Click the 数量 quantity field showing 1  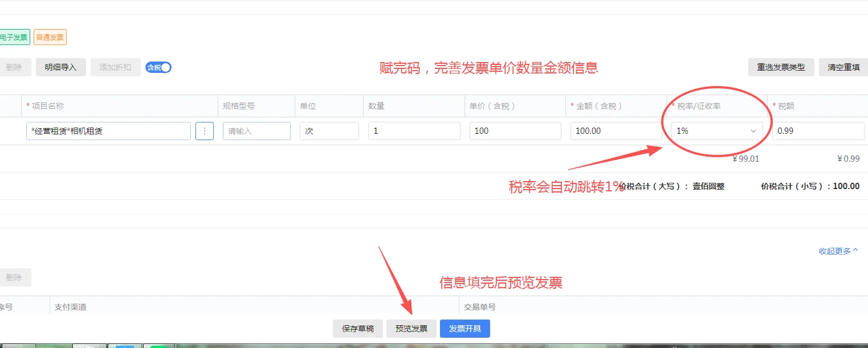tap(414, 131)
